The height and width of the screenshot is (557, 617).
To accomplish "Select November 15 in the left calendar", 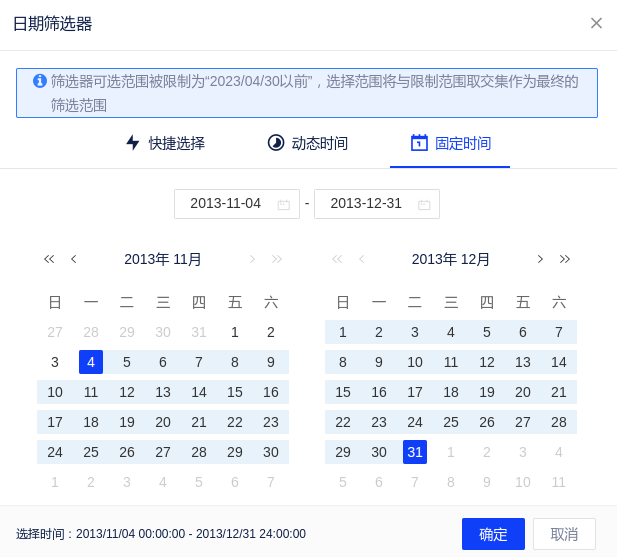I will (x=235, y=392).
